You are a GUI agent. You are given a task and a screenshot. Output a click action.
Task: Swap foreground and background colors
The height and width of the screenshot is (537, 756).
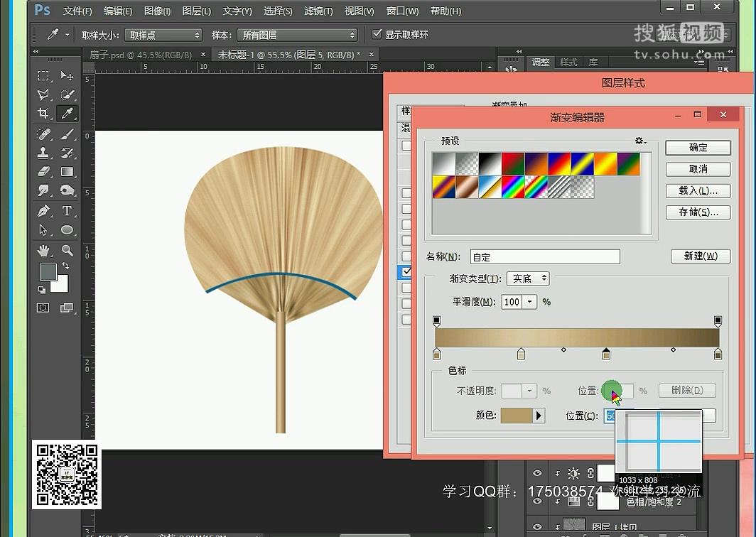(65, 266)
